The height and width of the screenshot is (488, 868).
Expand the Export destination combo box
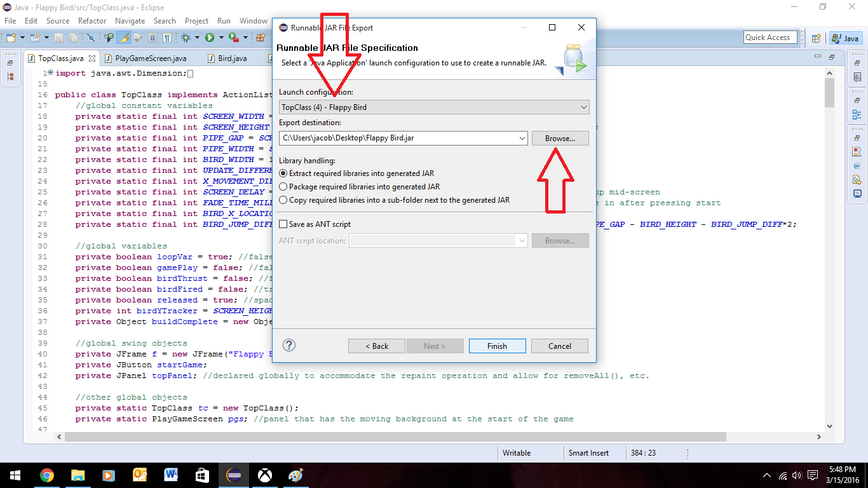(522, 138)
